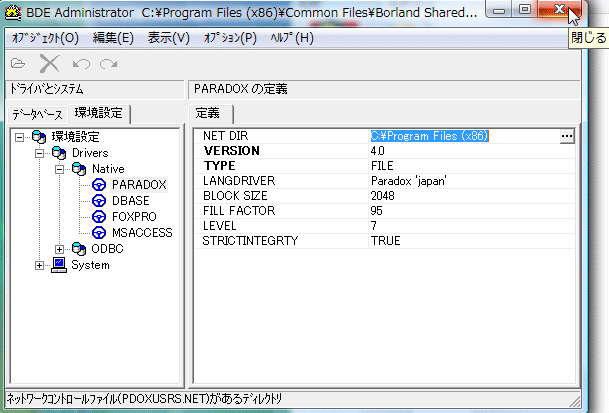Minimize the BDE Administrator window

click(499, 10)
